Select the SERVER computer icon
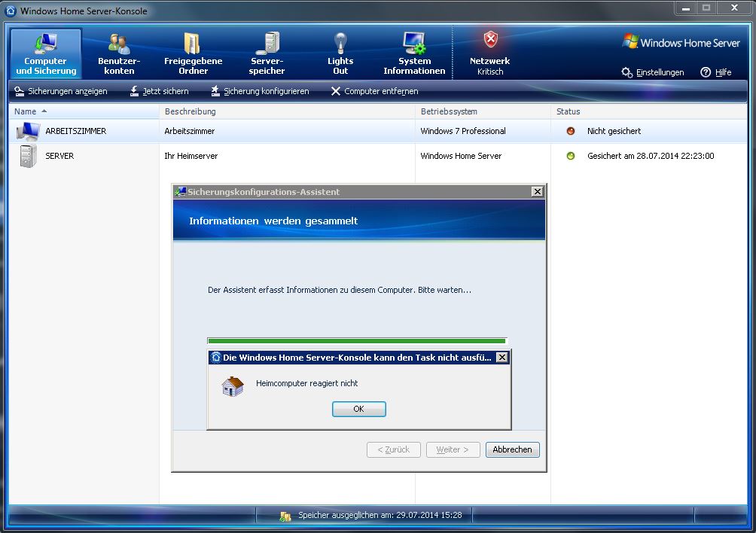Screen dimensions: 756x533 tap(28, 156)
